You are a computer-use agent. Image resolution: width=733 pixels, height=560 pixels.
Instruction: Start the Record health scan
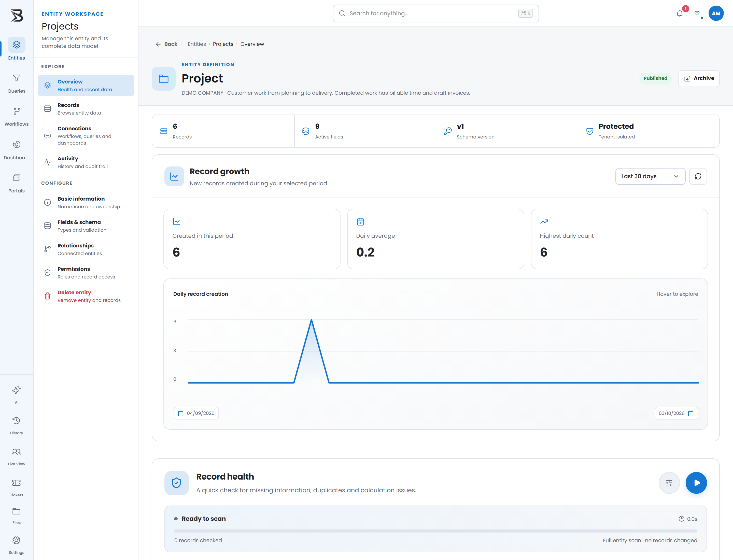point(696,483)
